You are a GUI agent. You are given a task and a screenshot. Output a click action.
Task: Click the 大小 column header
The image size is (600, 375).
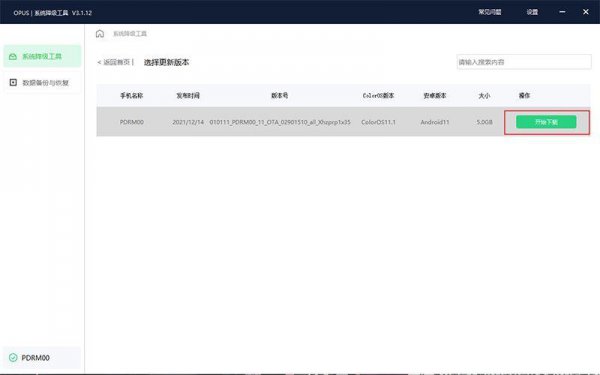[484, 96]
